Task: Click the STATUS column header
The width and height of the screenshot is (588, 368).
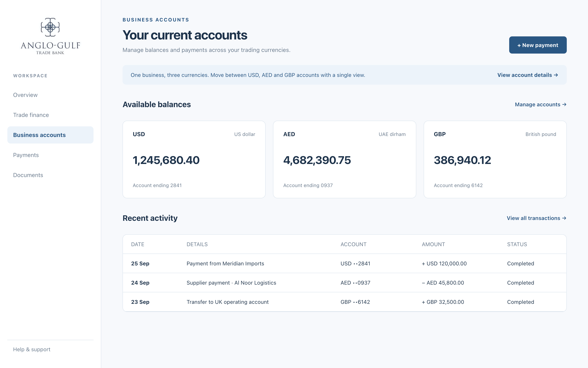Action: (x=517, y=244)
